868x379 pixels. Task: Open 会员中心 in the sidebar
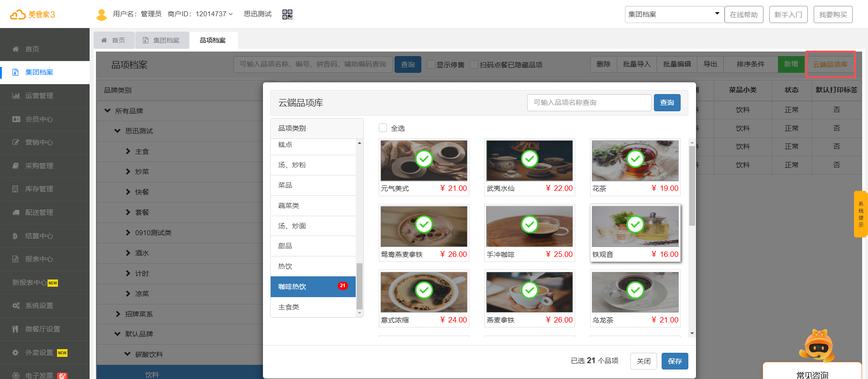coord(39,119)
